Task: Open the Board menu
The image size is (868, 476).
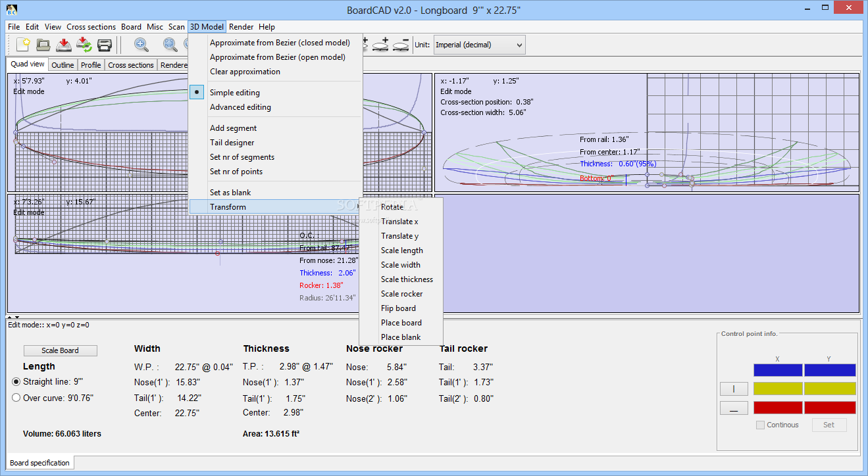Action: pos(131,27)
